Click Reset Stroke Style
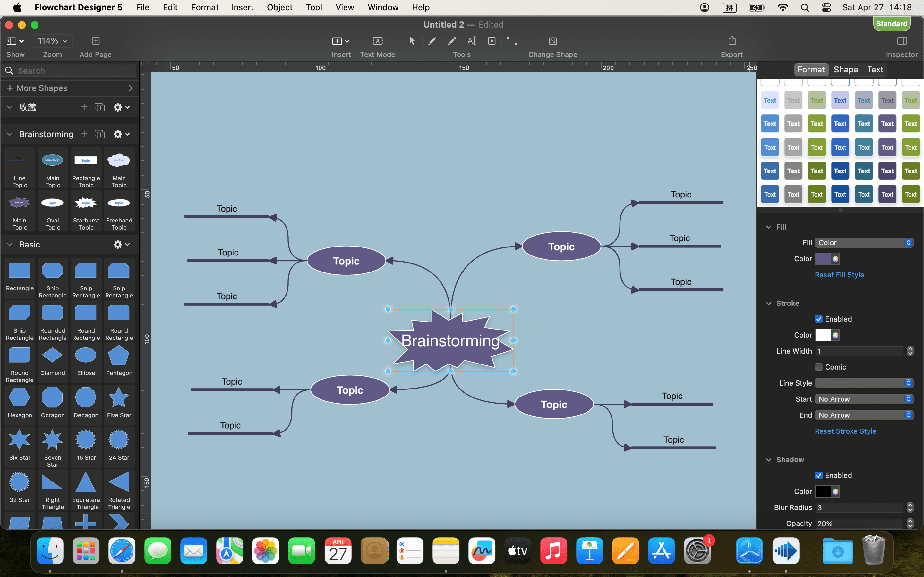Screen dimensions: 924x577 click(845, 431)
